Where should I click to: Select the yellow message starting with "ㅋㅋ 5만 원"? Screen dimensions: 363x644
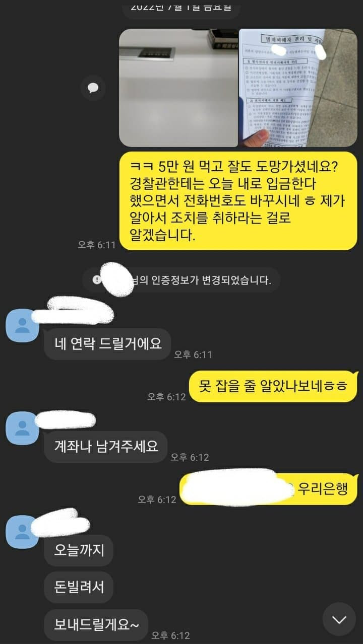pos(238,201)
